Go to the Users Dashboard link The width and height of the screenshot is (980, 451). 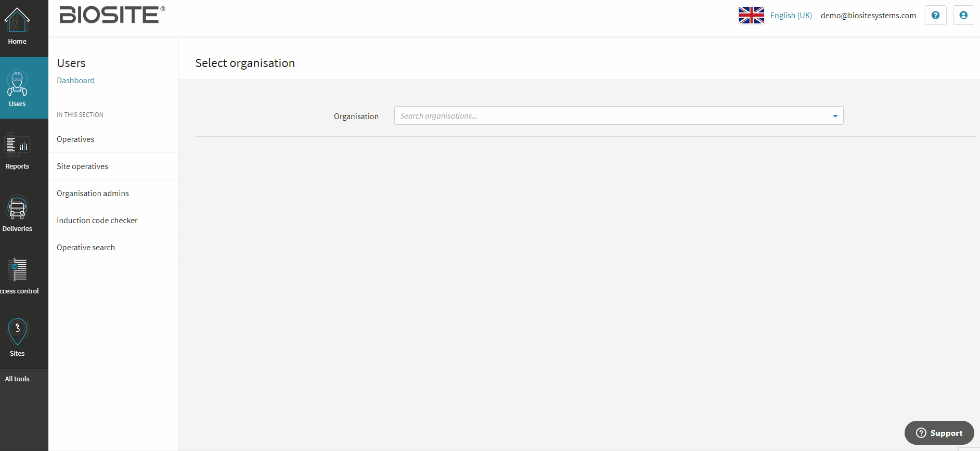[x=75, y=81]
